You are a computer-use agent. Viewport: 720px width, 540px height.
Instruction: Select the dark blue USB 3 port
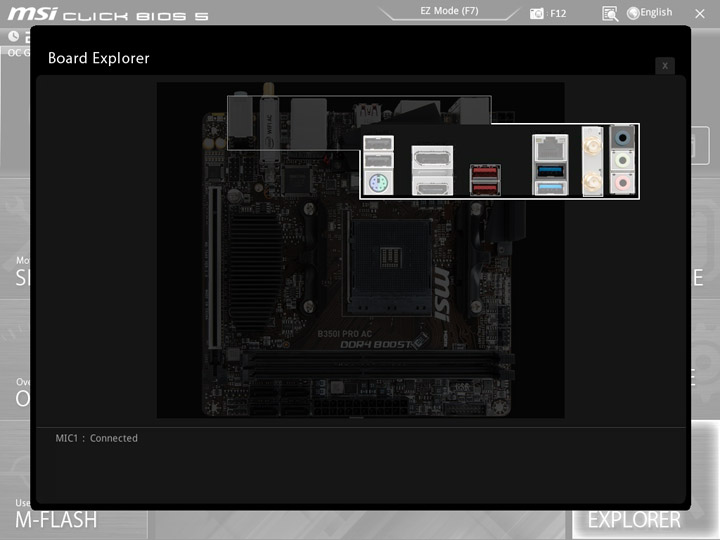550,171
